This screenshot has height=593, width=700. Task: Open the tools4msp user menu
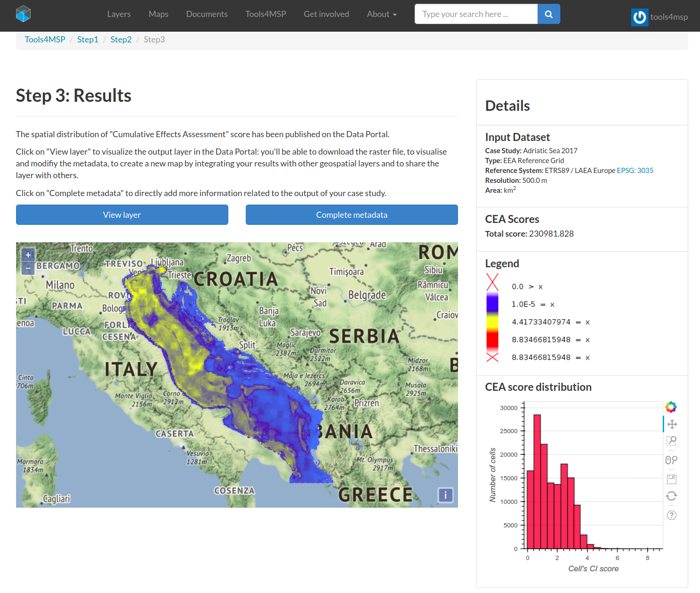point(659,17)
